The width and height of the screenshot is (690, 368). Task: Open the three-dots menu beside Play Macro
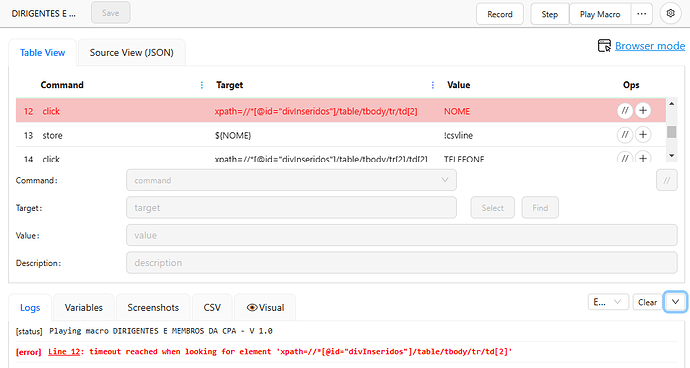click(x=642, y=14)
